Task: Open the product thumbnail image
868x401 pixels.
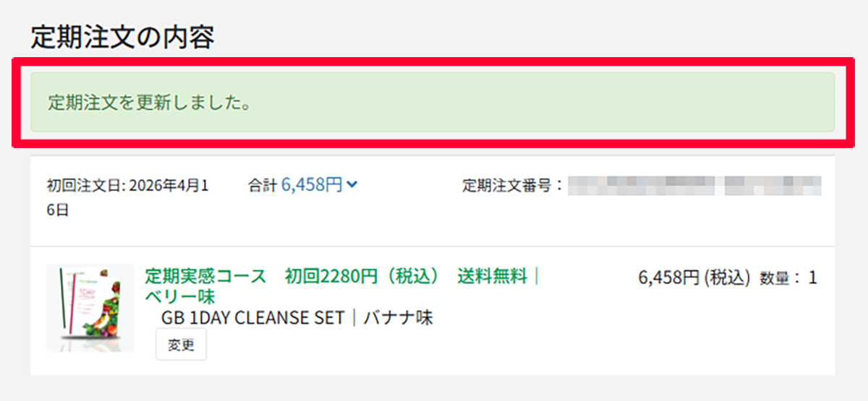Action: coord(90,308)
